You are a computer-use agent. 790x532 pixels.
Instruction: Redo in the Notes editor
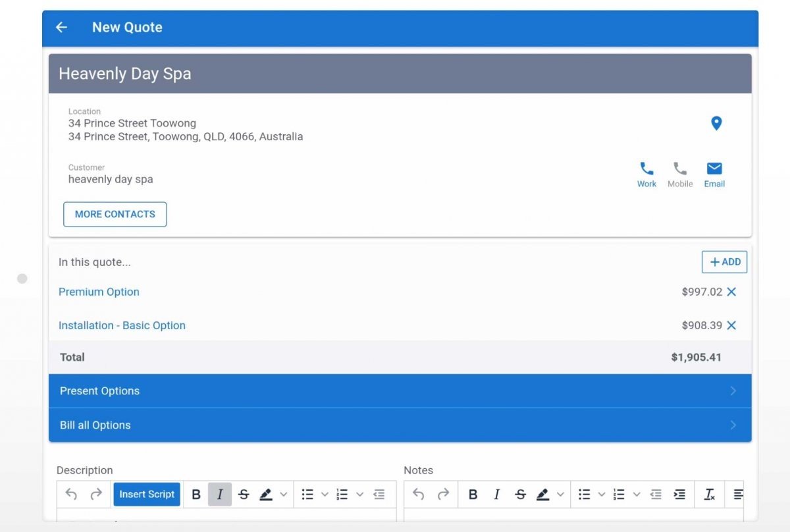[444, 494]
